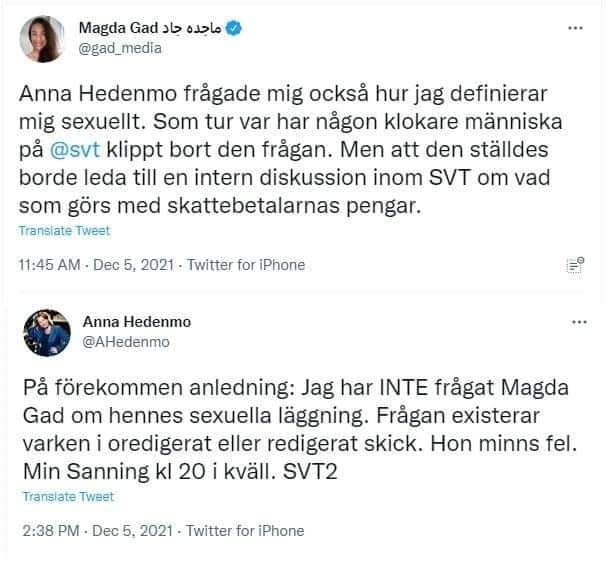Image resolution: width=609 pixels, height=576 pixels.
Task: Click the body text of Anna Hedenmo's tweet
Action: pyautogui.click(x=290, y=425)
